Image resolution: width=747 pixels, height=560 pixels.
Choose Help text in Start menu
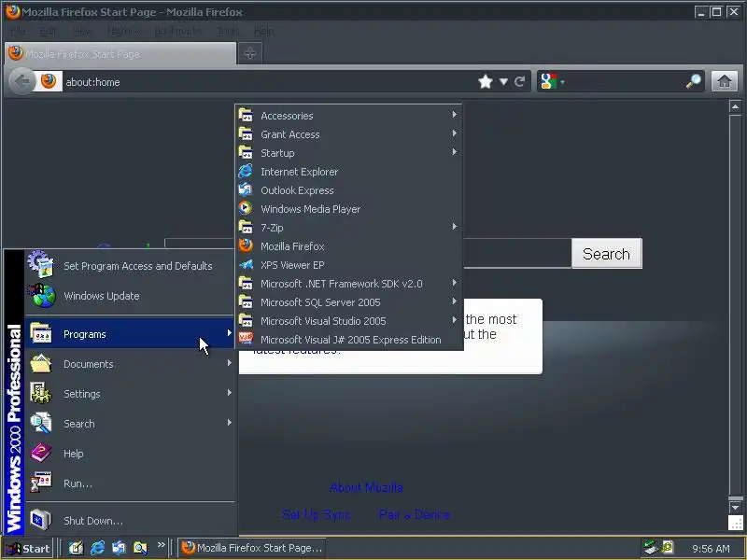coord(74,454)
